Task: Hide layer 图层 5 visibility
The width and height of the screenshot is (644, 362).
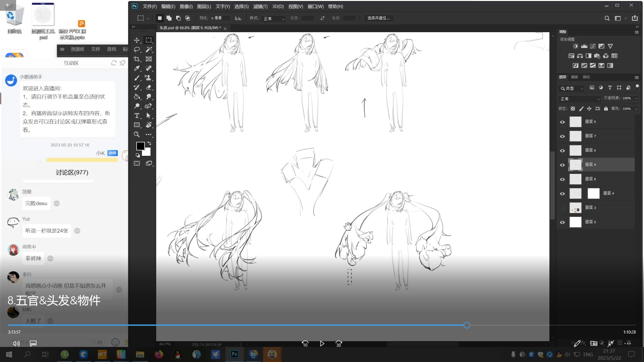Action: (562, 122)
